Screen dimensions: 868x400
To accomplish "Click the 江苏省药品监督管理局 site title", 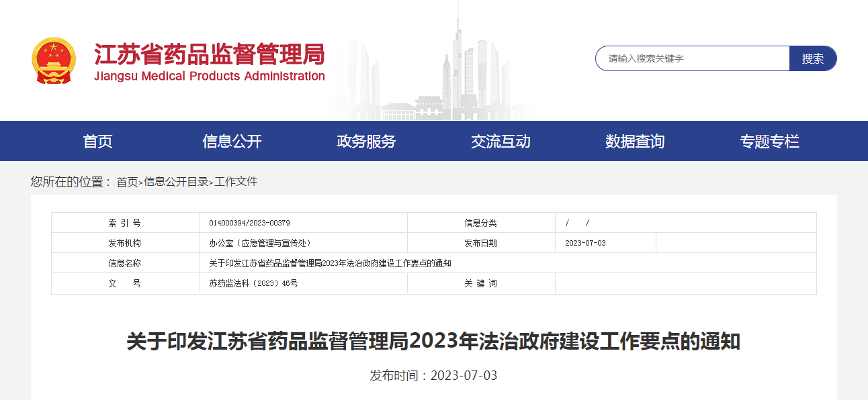I will [x=209, y=54].
